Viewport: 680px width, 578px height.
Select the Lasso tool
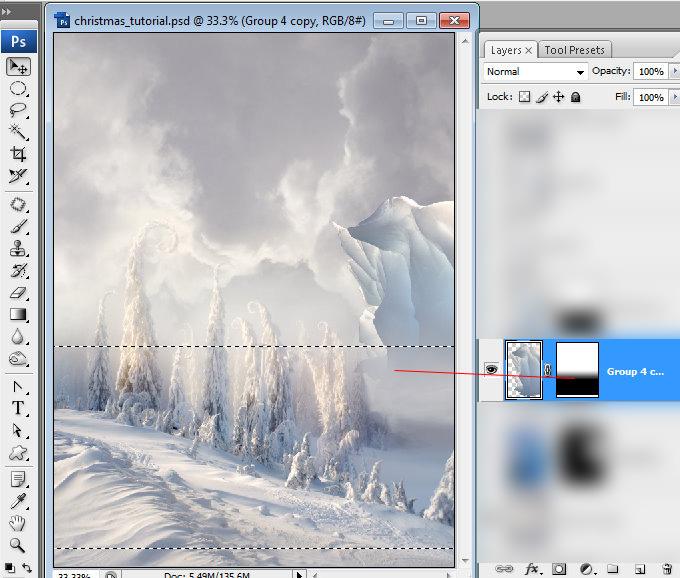[x=18, y=110]
